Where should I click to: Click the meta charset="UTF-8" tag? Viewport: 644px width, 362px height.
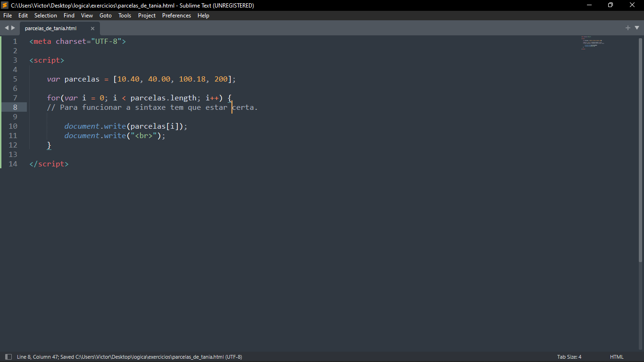[78, 41]
